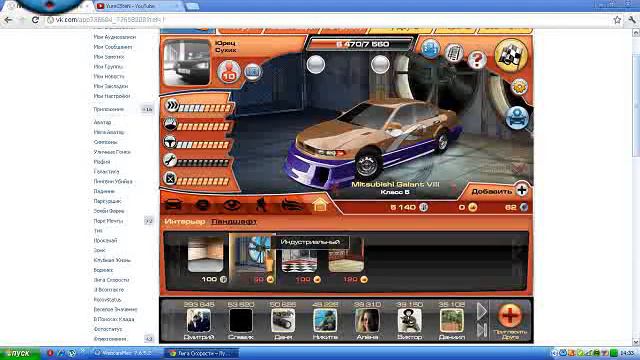Click the left gray round button above the car
640x360 pixels.
tap(316, 64)
